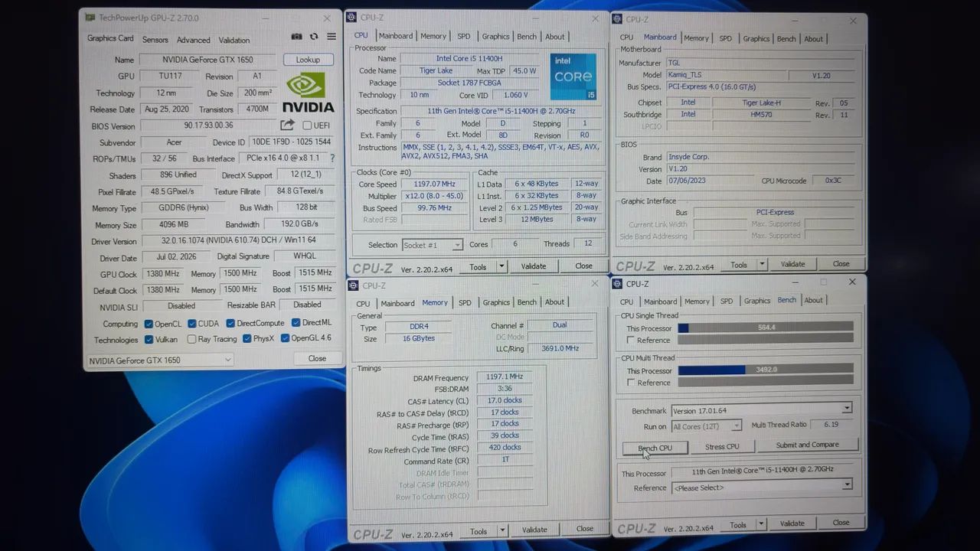Open the About tab in the Memory window
Image resolution: width=980 pixels, height=551 pixels.
(555, 302)
